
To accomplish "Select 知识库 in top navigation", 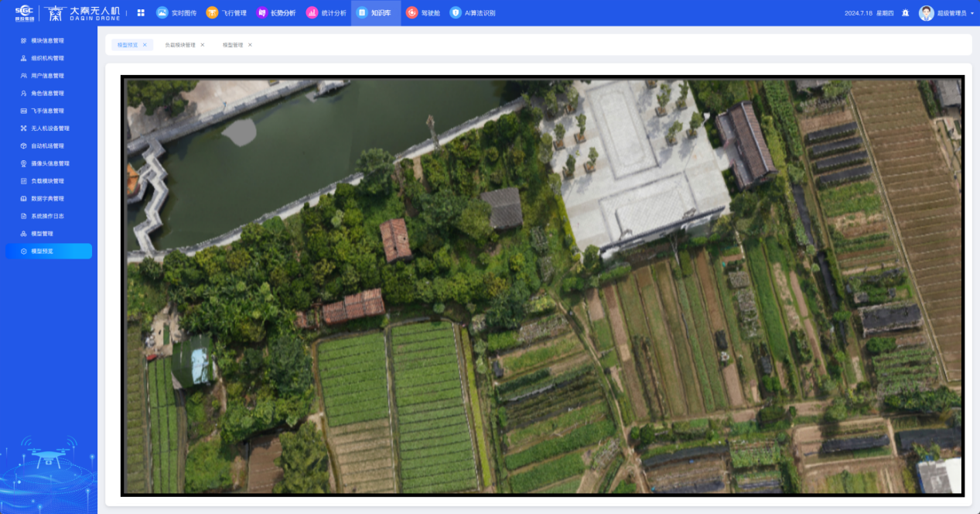I will pos(376,13).
